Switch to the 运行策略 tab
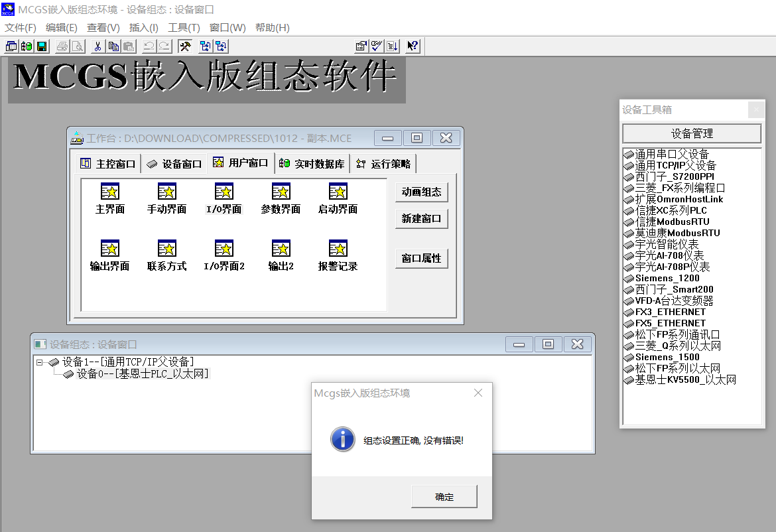This screenshot has height=532, width=776. click(x=384, y=164)
